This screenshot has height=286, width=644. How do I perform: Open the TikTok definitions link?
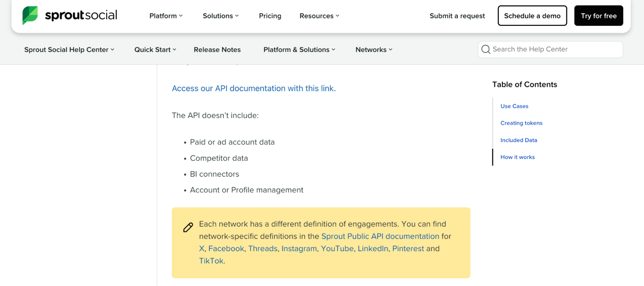pyautogui.click(x=211, y=261)
